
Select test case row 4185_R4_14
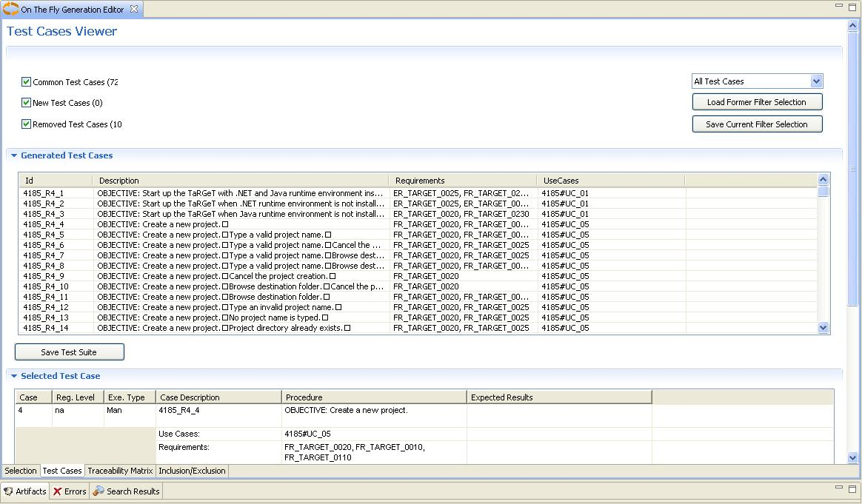[x=418, y=328]
